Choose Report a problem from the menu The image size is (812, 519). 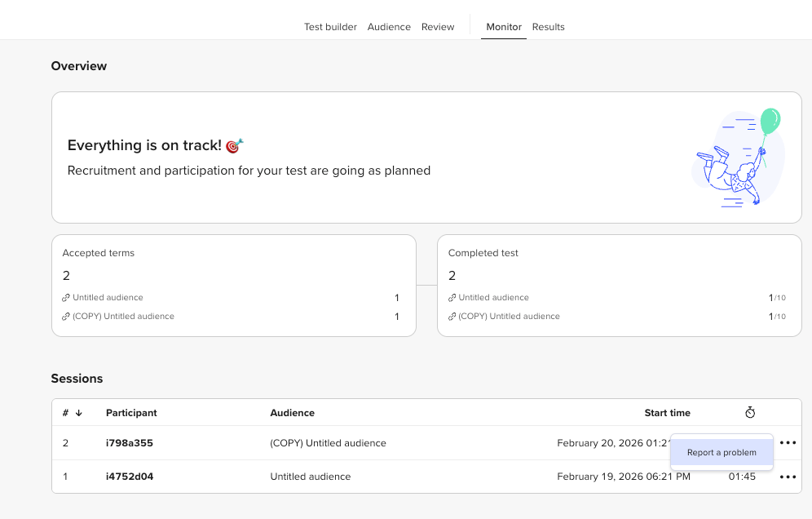pos(722,453)
